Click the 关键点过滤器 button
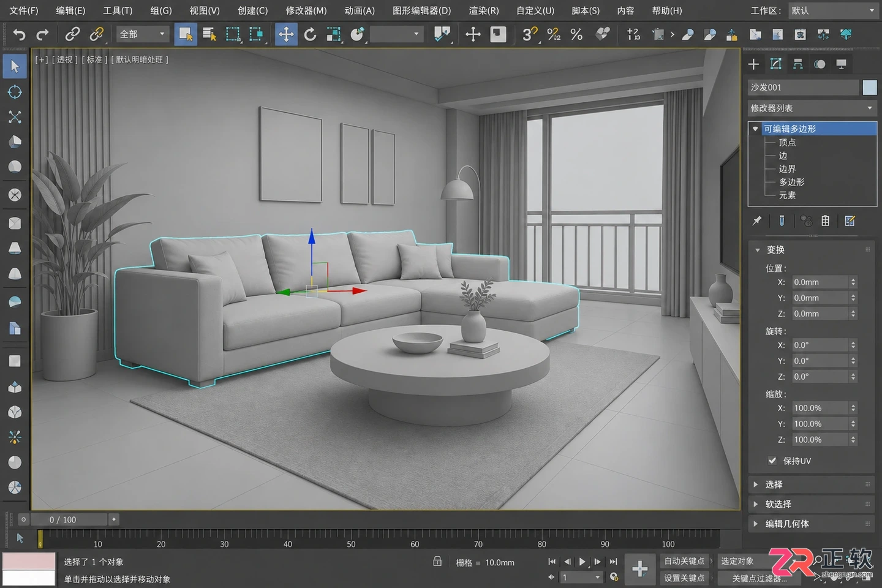The width and height of the screenshot is (882, 588). (759, 578)
